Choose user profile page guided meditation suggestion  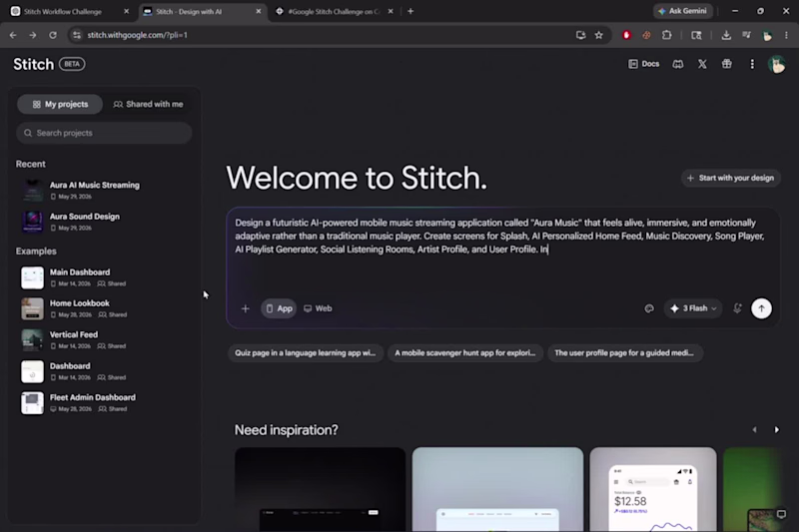coord(624,352)
